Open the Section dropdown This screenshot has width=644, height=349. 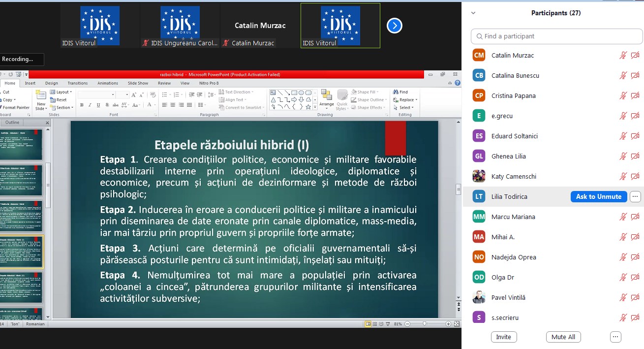[x=61, y=108]
